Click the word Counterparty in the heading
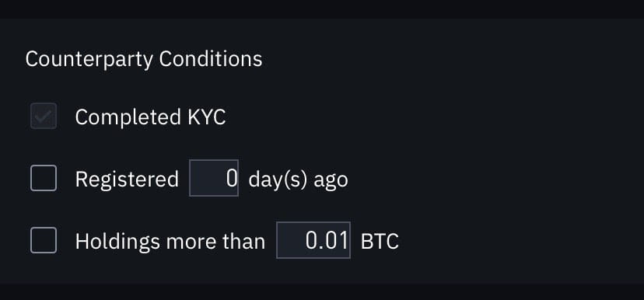 click(89, 59)
